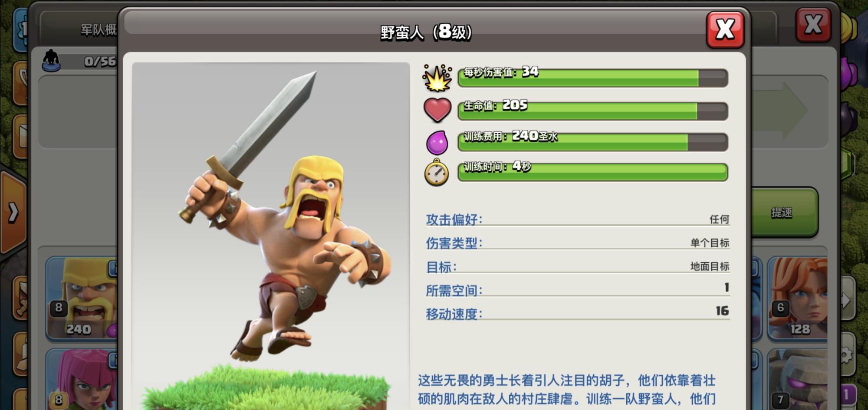The image size is (868, 410).
Task: Select the Archer troop card with pink hair
Action: click(82, 380)
